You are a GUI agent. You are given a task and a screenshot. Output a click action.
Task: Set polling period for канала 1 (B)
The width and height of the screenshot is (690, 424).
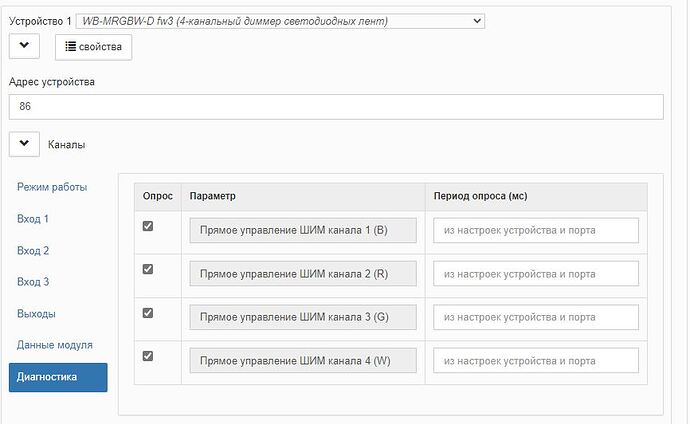pyautogui.click(x=536, y=230)
